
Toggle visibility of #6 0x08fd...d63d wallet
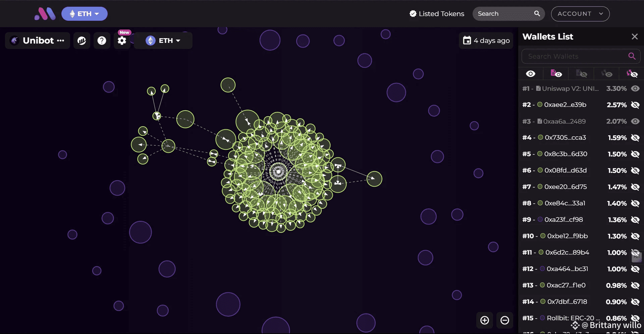click(635, 171)
